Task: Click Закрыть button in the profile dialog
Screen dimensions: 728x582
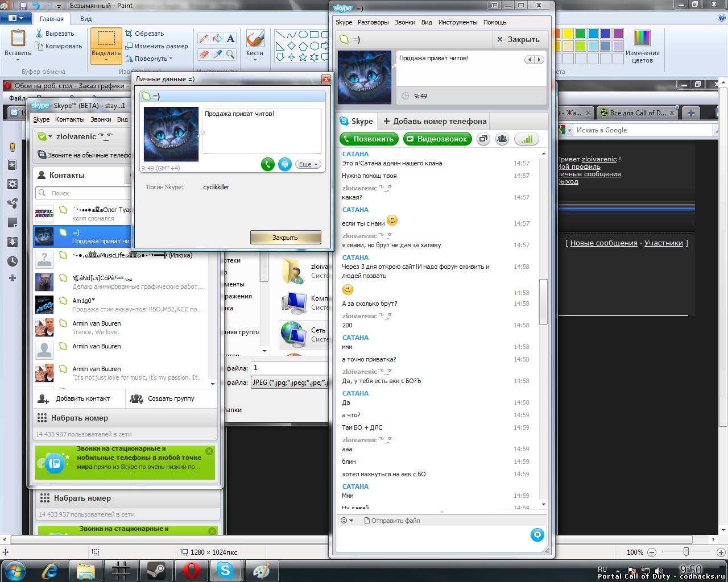Action: pos(285,238)
